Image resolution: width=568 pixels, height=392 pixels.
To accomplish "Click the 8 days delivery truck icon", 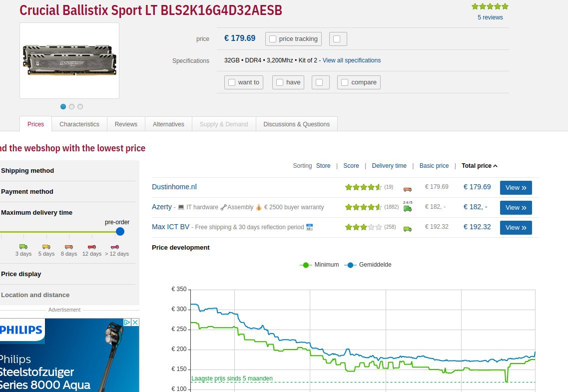I will click(69, 247).
